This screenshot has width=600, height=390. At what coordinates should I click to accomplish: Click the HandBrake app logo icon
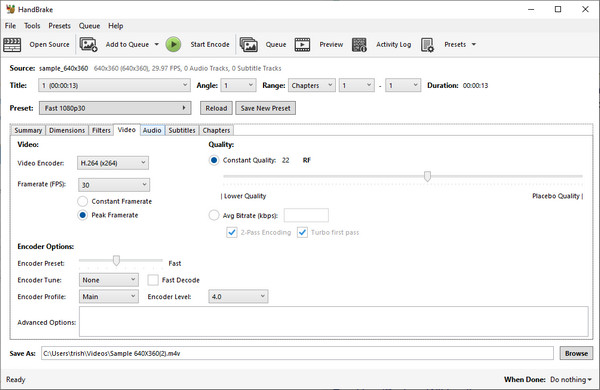click(10, 9)
